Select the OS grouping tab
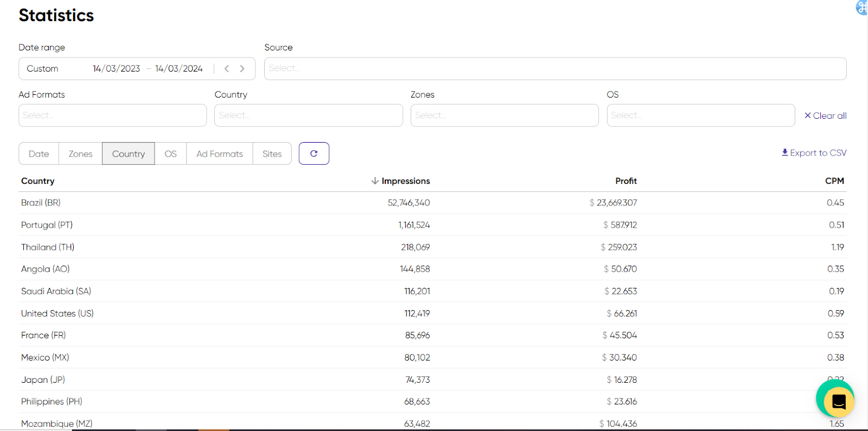This screenshot has width=868, height=431. (170, 154)
